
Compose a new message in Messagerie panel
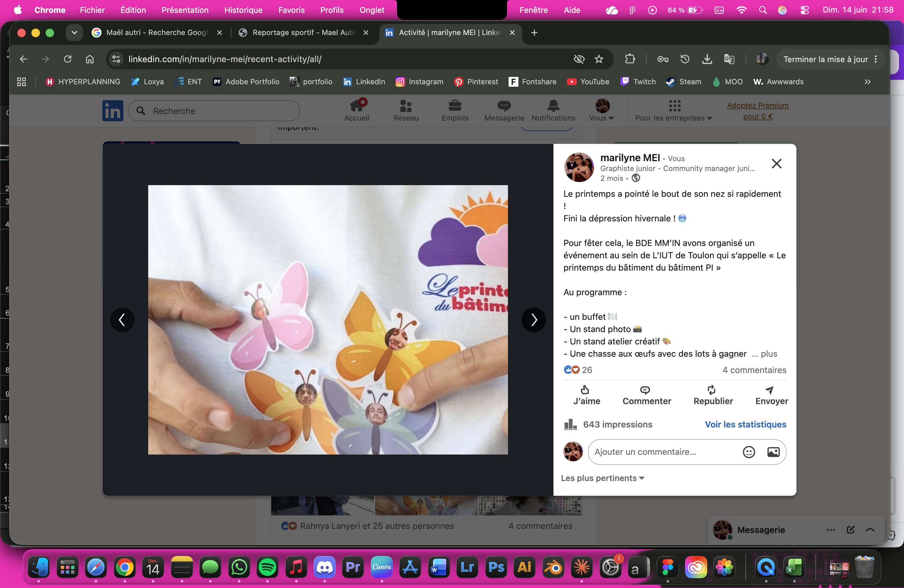tap(850, 530)
